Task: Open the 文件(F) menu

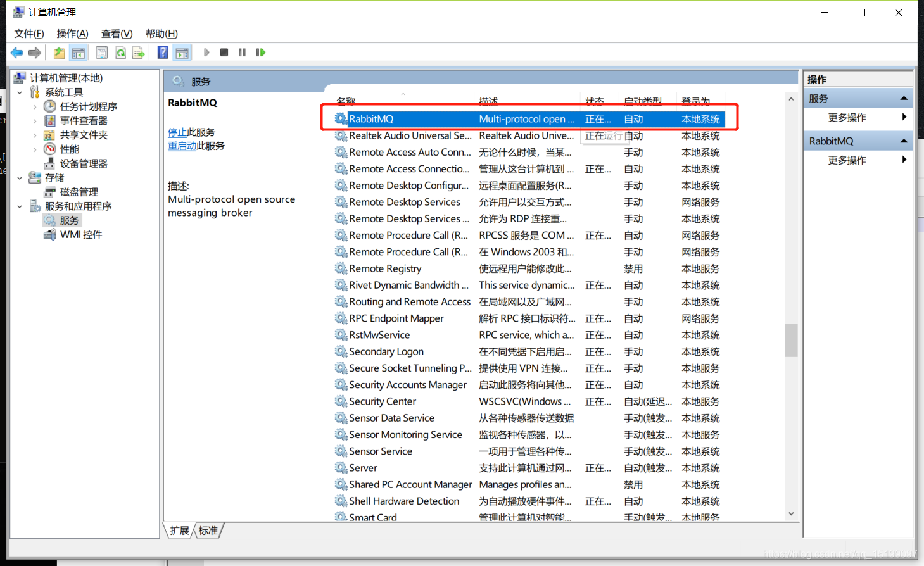Action: click(x=29, y=34)
